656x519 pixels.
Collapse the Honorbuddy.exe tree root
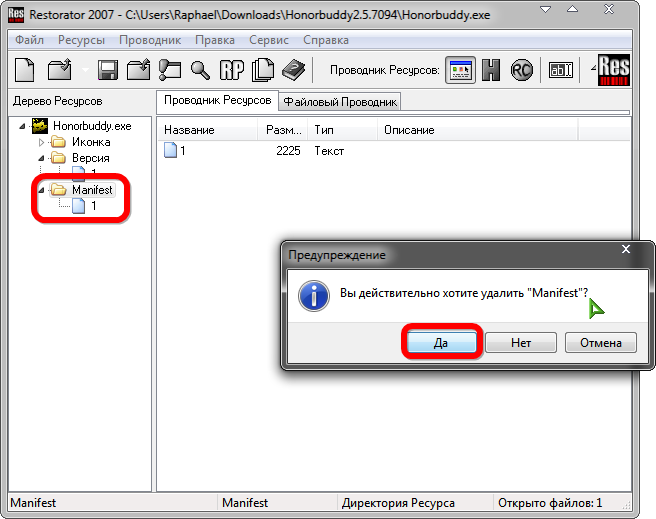(x=22, y=126)
